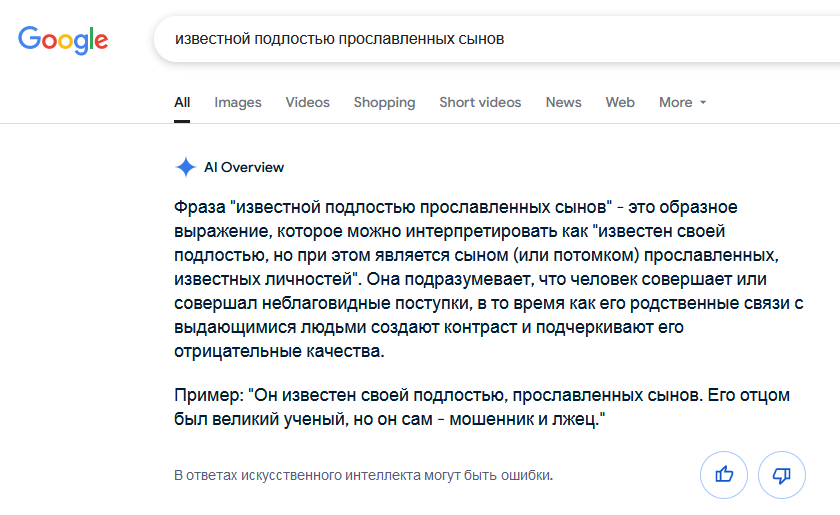
Task: Open the Short videos tab
Action: tap(480, 102)
